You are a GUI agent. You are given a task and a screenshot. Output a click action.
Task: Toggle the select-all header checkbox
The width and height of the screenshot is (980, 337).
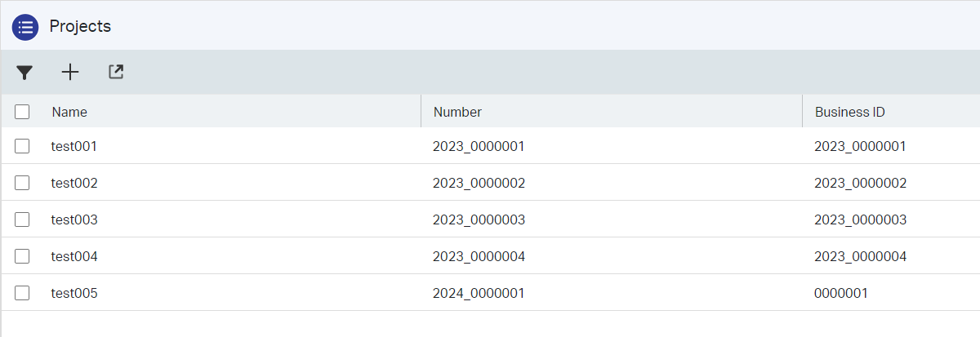[23, 112]
